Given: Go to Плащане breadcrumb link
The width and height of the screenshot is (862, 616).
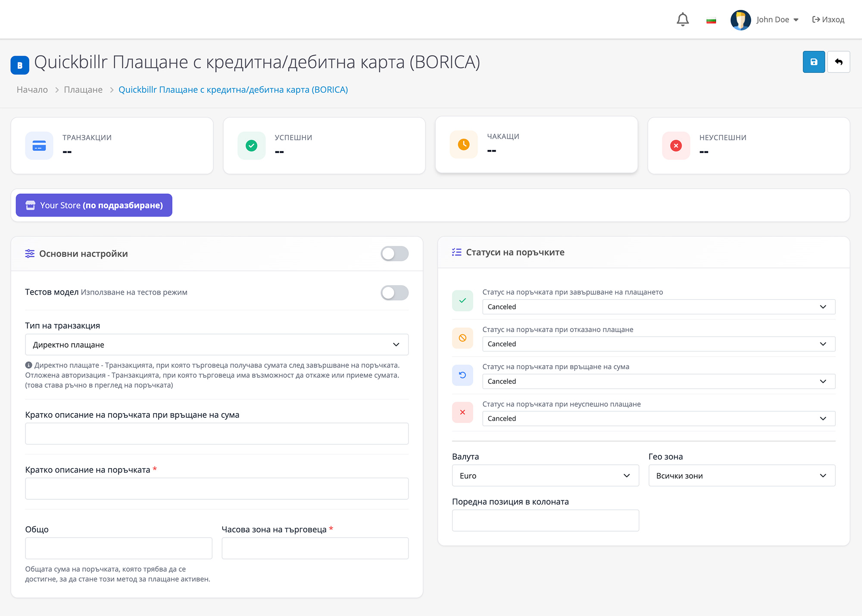Looking at the screenshot, I should [83, 90].
